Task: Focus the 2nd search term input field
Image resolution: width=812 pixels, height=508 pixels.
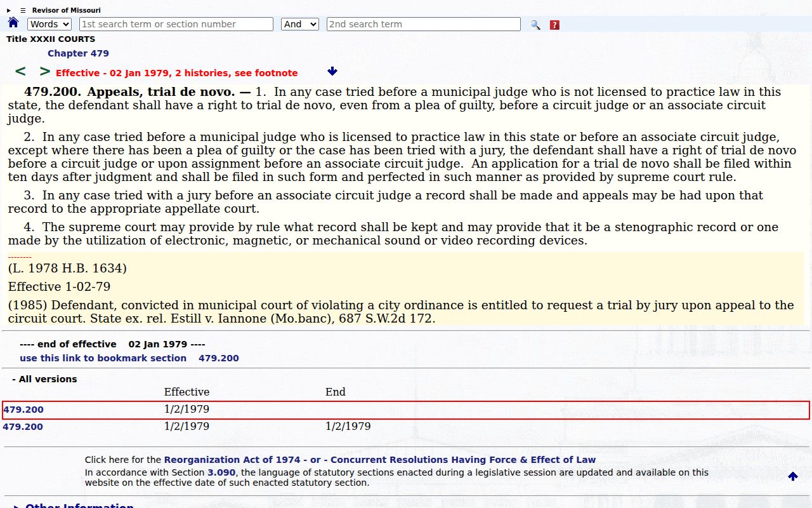Action: 424,24
